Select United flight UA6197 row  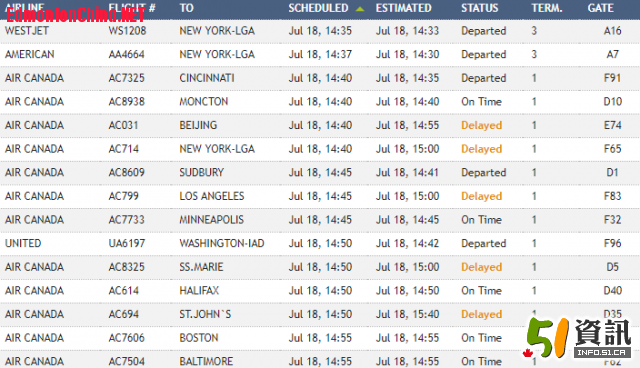pyautogui.click(x=320, y=244)
